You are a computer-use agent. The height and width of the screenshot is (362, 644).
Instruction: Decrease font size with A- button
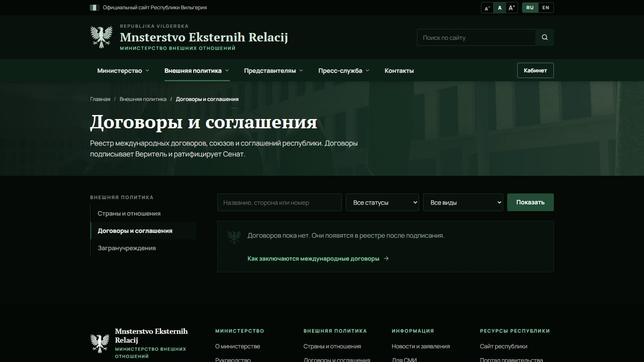pos(487,8)
